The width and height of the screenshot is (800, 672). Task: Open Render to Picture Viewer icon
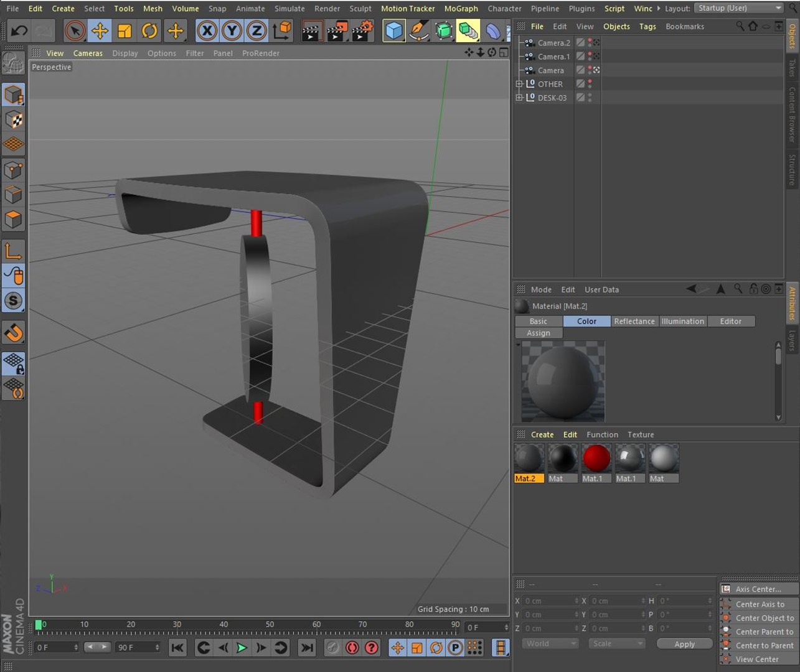click(x=337, y=30)
